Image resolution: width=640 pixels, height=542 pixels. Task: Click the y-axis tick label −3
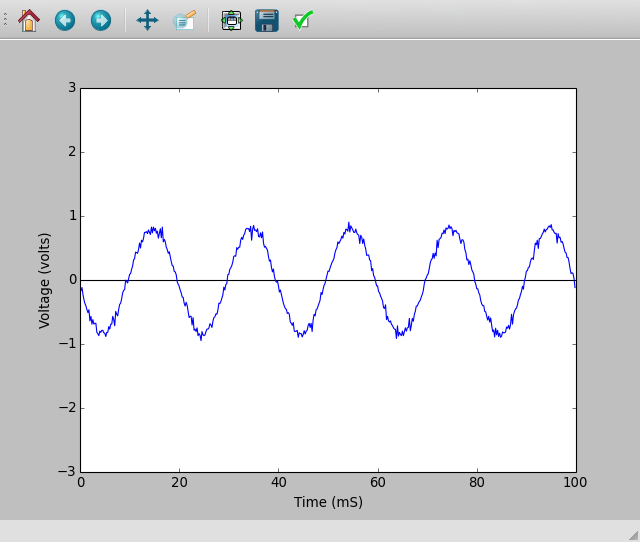pyautogui.click(x=68, y=472)
